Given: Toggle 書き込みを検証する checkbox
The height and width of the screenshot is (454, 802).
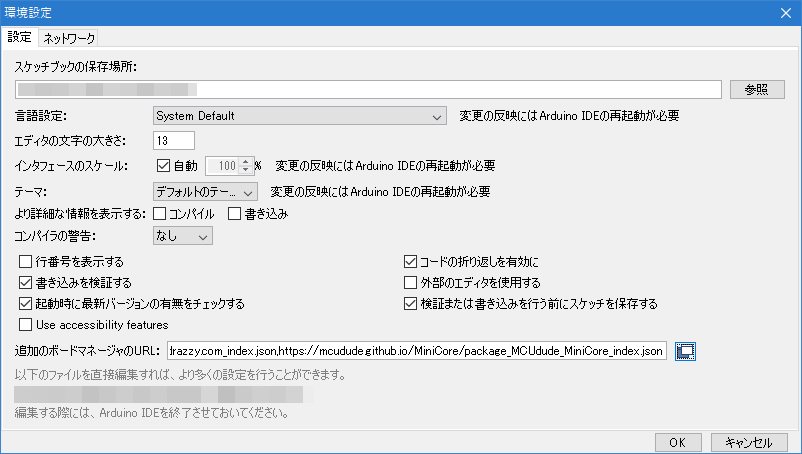Looking at the screenshot, I should click(x=26, y=283).
